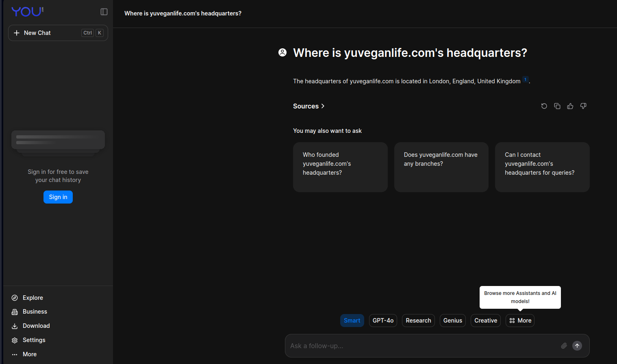This screenshot has width=617, height=364.
Task: Open Business in the sidebar
Action: click(30, 312)
